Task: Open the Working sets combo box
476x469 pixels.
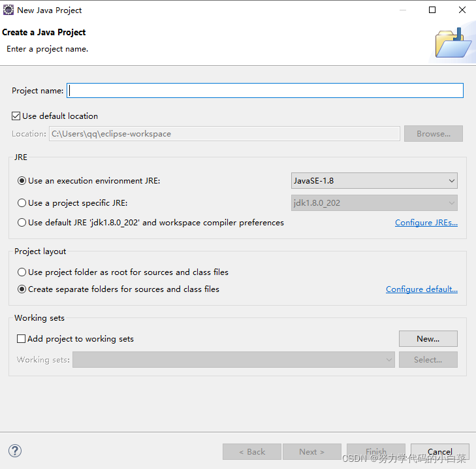Action: [234, 360]
